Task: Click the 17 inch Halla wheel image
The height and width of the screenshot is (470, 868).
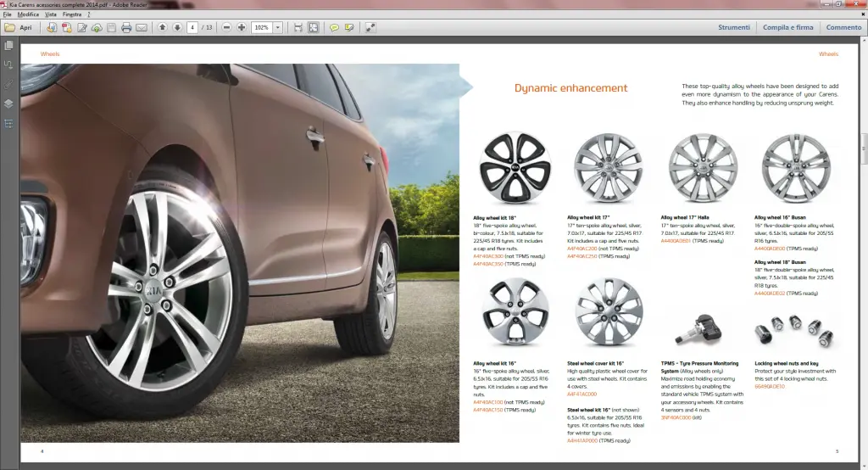Action: pos(703,168)
